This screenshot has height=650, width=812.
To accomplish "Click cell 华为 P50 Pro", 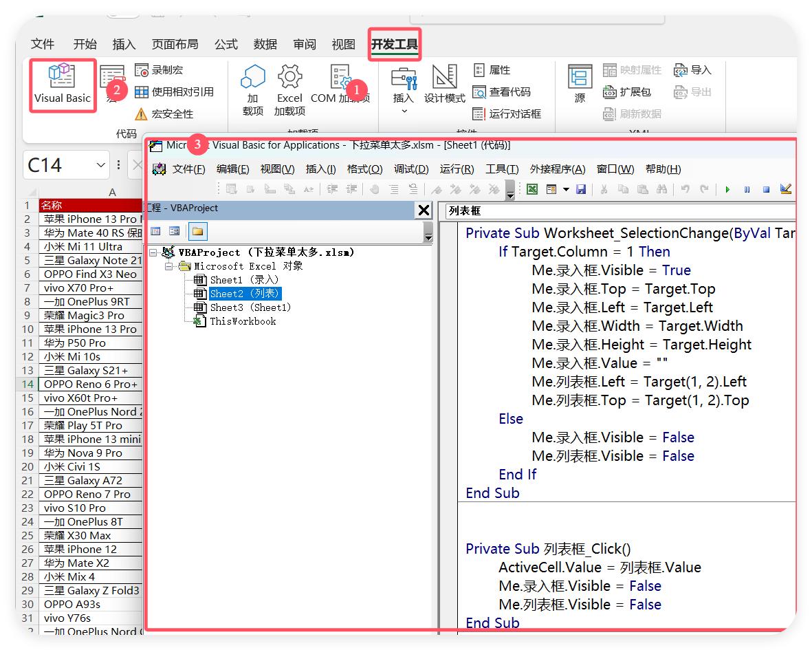I will [91, 343].
